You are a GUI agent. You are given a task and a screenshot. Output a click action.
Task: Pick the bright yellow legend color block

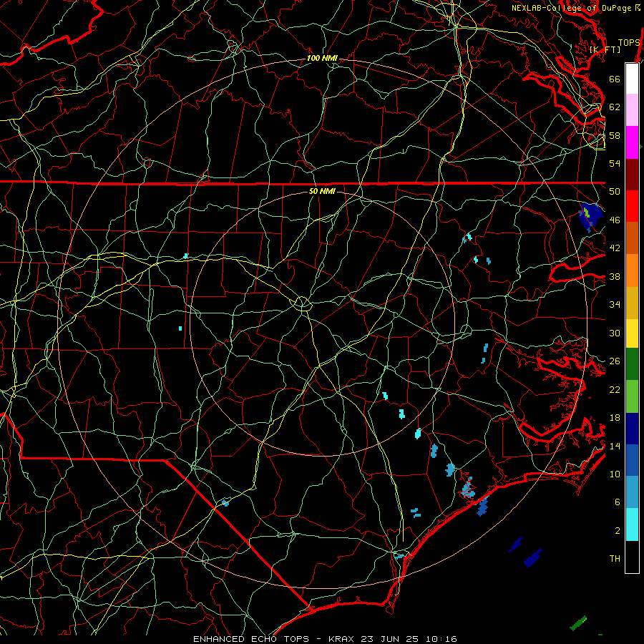pos(632,333)
